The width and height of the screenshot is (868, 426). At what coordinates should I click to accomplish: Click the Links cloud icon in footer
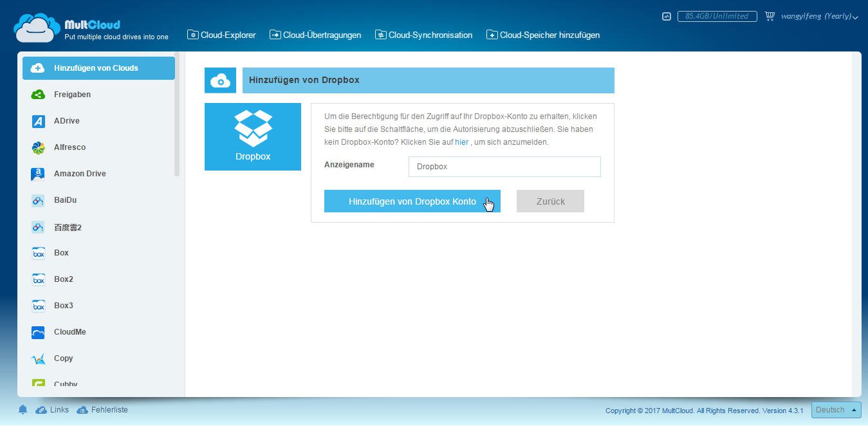(x=41, y=410)
